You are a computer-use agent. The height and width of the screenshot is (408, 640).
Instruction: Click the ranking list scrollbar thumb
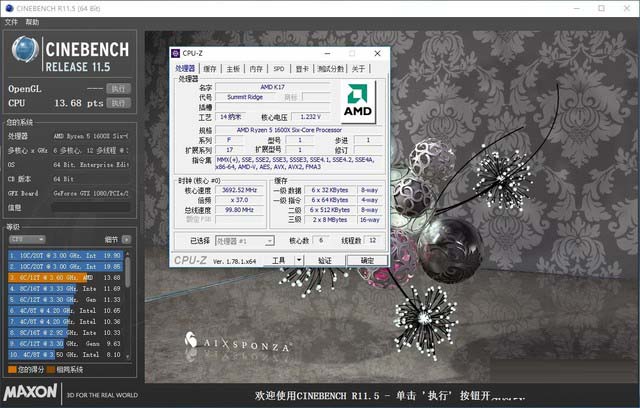tap(128, 272)
